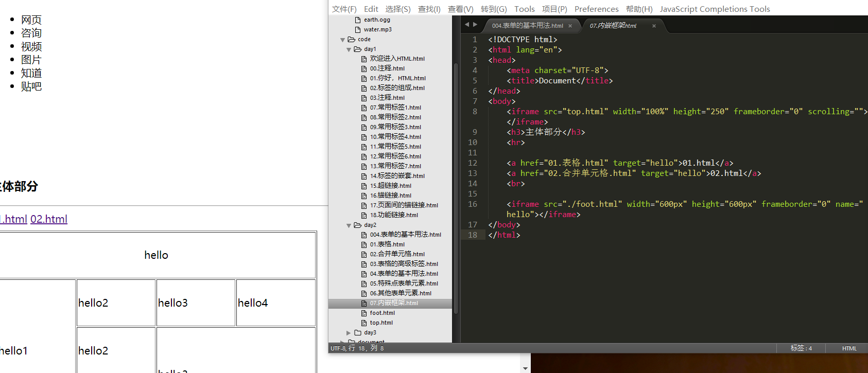Expand the day3 folder
Screen dimensions: 868x373
pos(349,333)
